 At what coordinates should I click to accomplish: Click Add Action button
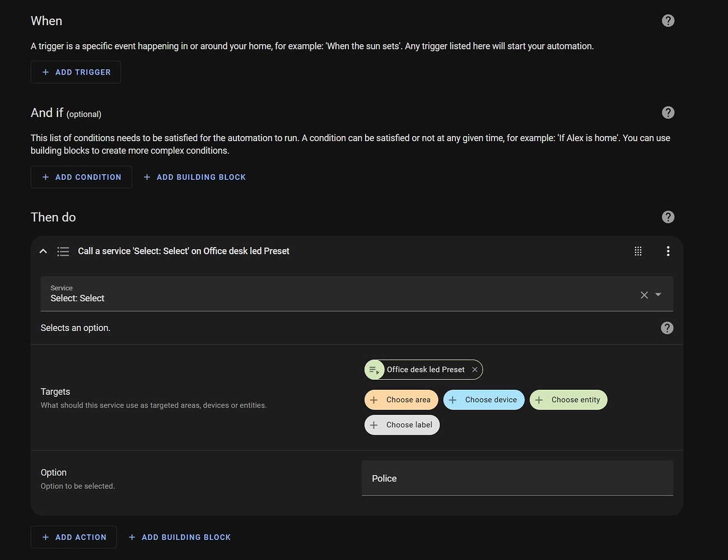74,537
